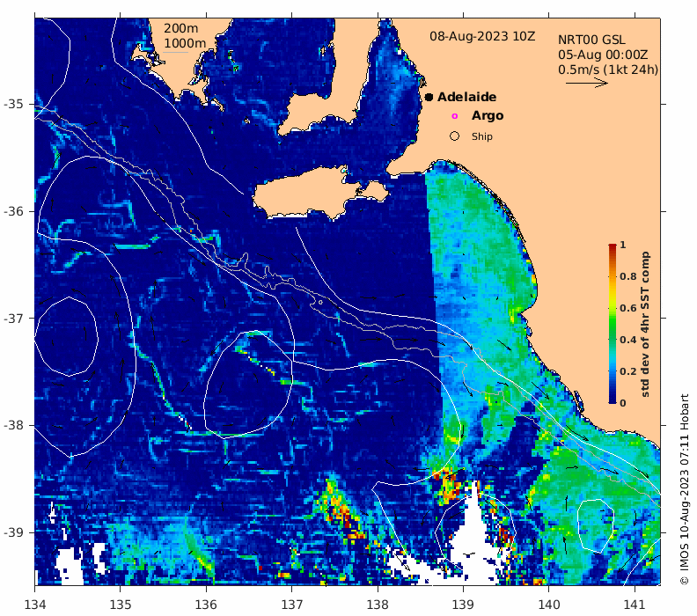This screenshot has height=616, width=697.
Task: Click the color bar 0.4 tick label
Action: pyautogui.click(x=628, y=340)
